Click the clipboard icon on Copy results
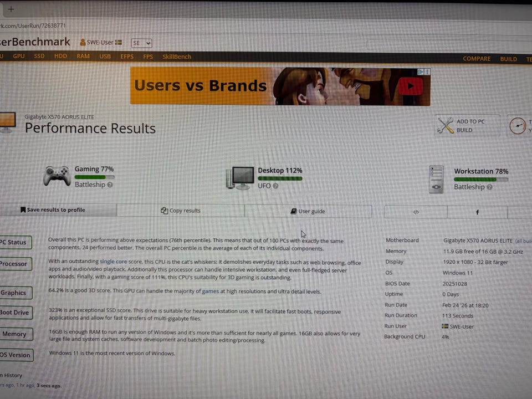 point(164,211)
